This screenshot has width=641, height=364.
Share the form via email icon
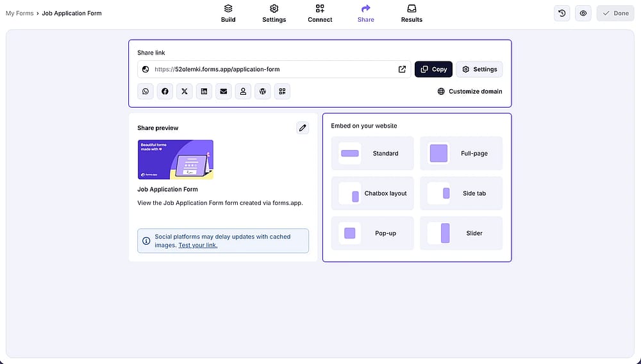coord(224,92)
